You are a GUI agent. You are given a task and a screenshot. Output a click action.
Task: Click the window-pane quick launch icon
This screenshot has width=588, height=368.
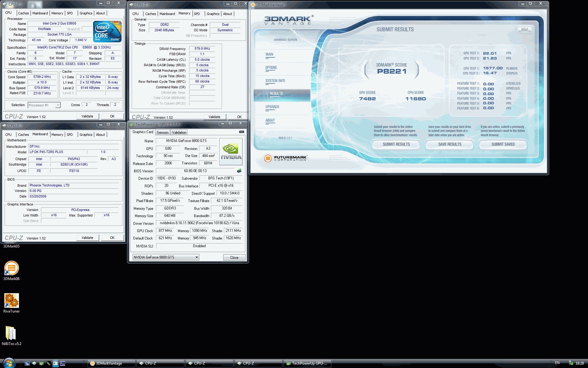55,363
